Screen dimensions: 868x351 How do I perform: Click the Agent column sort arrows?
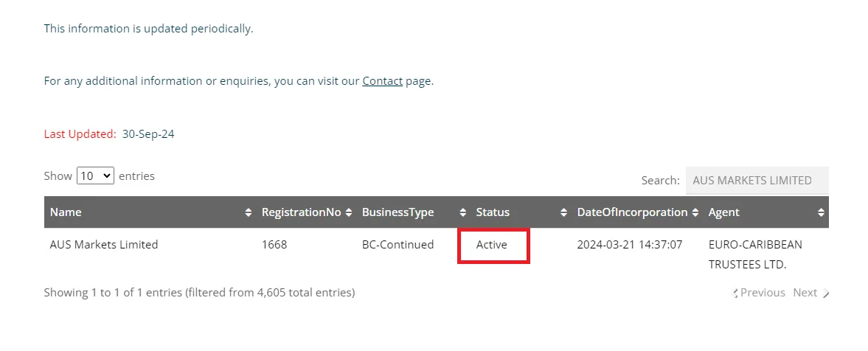(x=821, y=212)
